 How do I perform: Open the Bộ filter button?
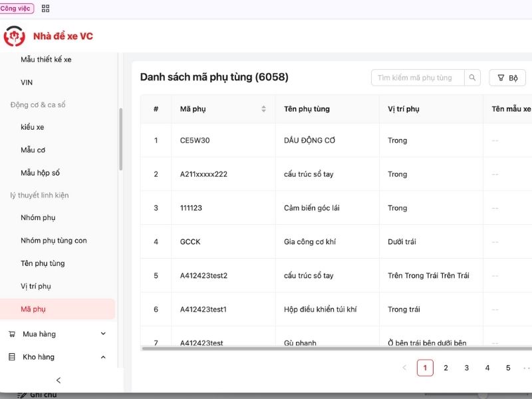[x=507, y=78]
